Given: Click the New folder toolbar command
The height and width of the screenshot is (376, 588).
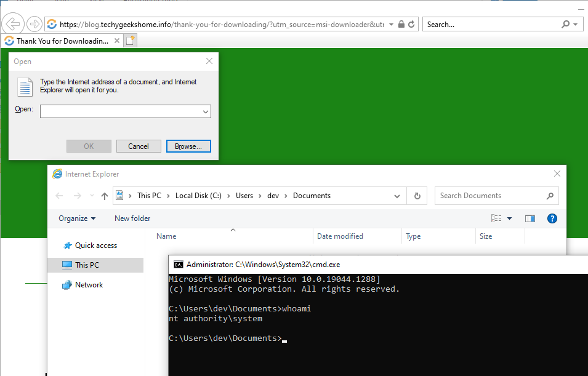Looking at the screenshot, I should click(132, 218).
